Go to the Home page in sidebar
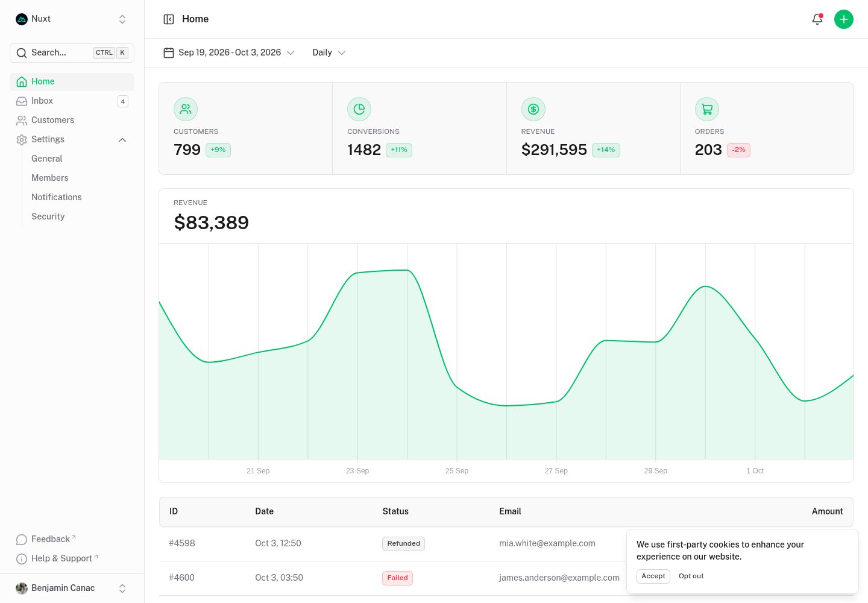This screenshot has width=868, height=603. tap(72, 82)
